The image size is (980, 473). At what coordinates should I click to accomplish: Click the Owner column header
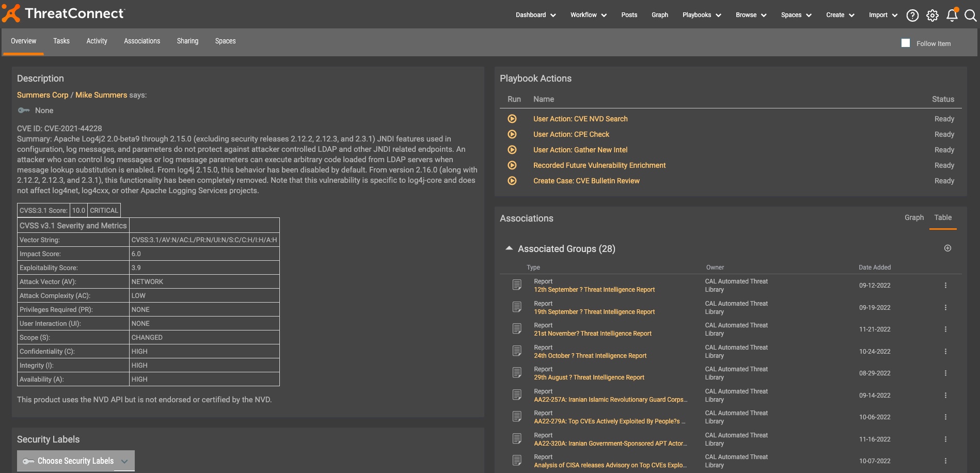[715, 267]
